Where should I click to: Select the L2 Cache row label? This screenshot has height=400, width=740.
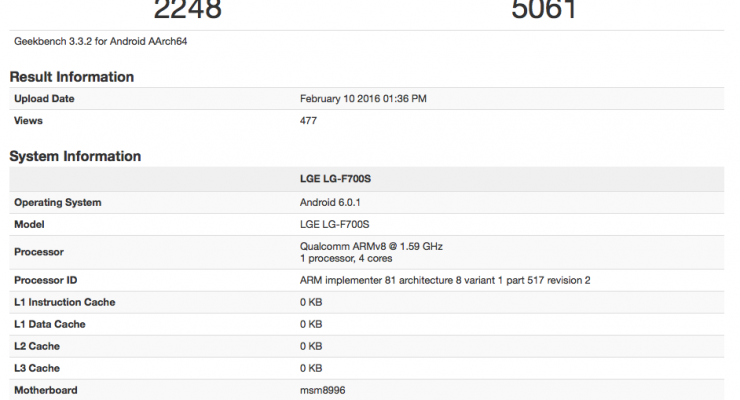point(39,346)
